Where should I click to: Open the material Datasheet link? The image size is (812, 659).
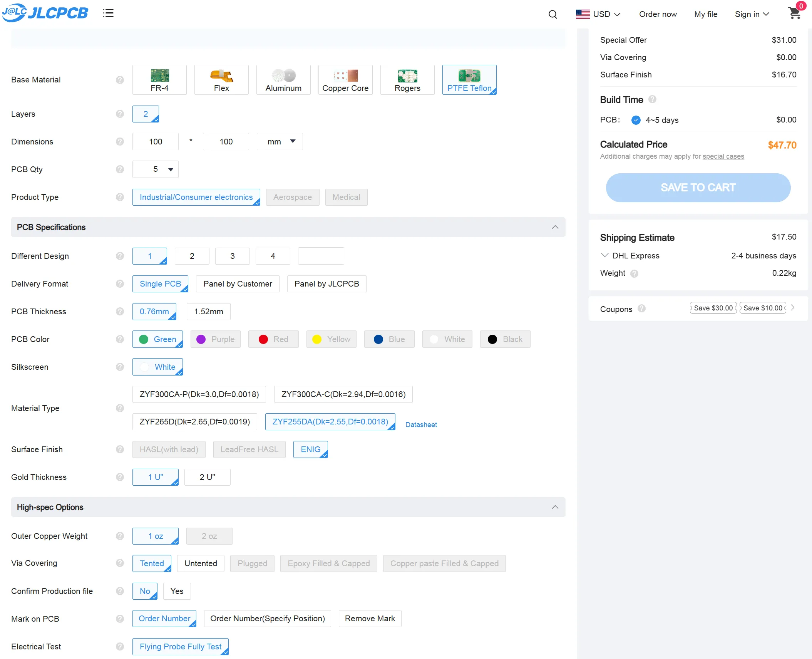pos(421,424)
